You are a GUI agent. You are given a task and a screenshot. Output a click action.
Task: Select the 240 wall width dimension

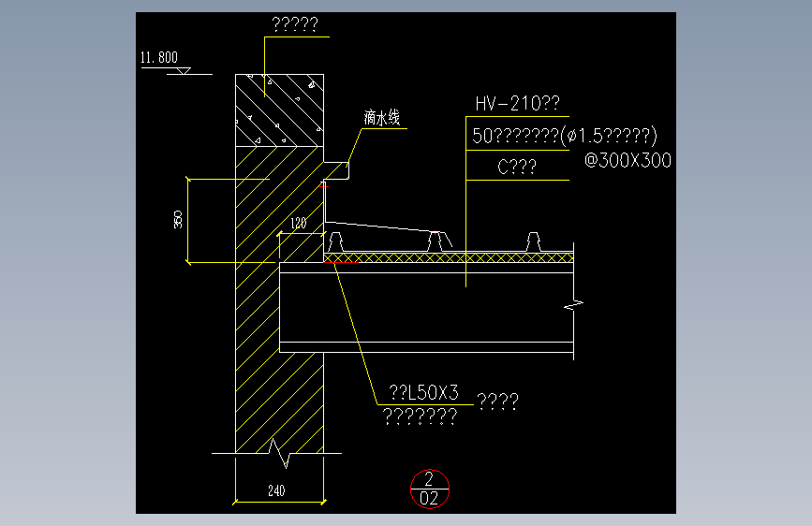(276, 490)
